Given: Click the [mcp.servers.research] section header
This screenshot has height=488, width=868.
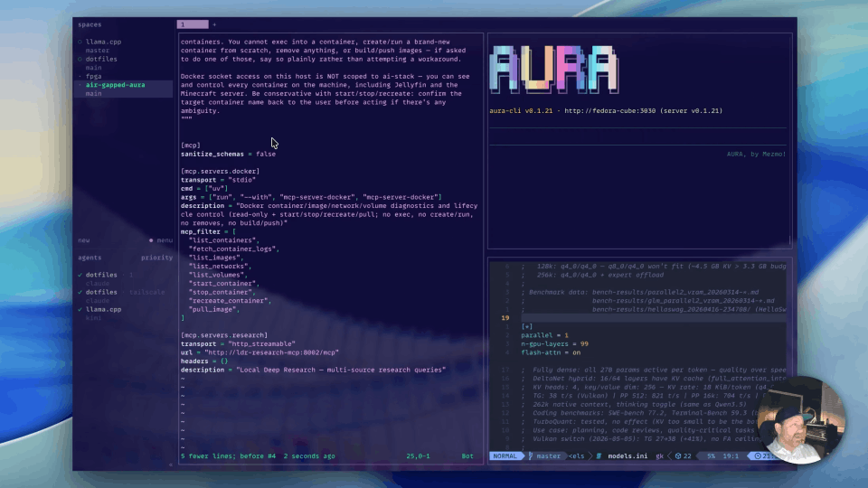Looking at the screenshot, I should click(224, 335).
